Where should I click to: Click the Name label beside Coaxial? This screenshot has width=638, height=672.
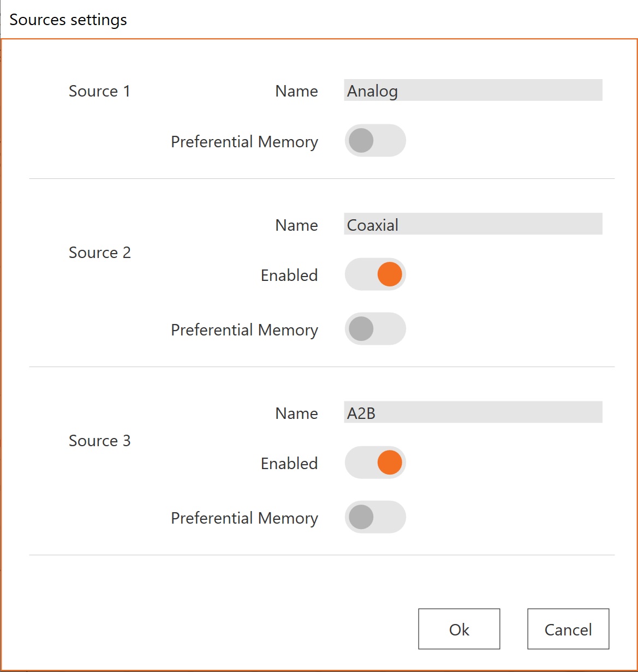(296, 225)
